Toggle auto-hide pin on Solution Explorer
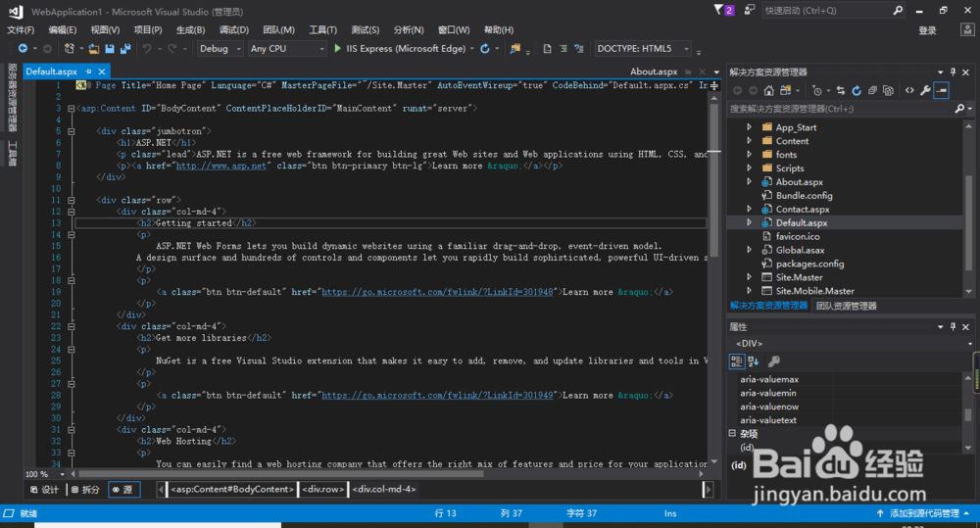The image size is (980, 528). (954, 72)
